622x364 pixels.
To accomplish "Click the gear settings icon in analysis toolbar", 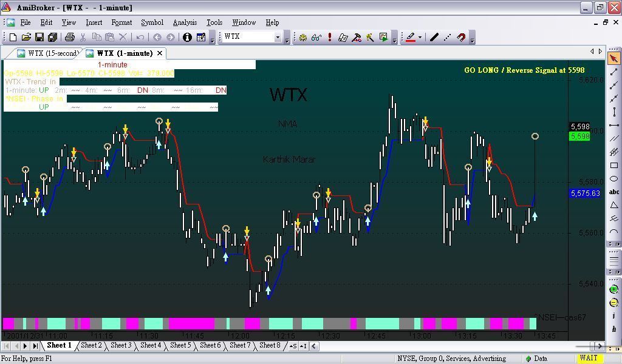I will [x=303, y=37].
